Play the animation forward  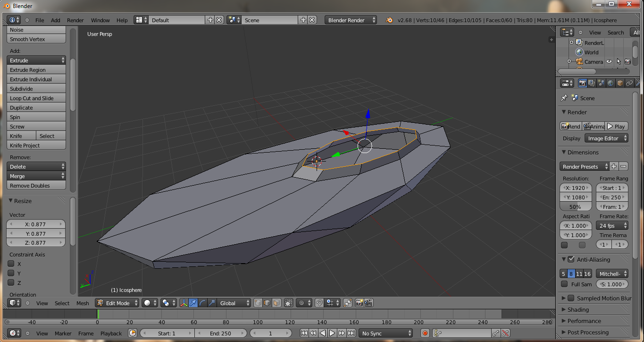[332, 333]
